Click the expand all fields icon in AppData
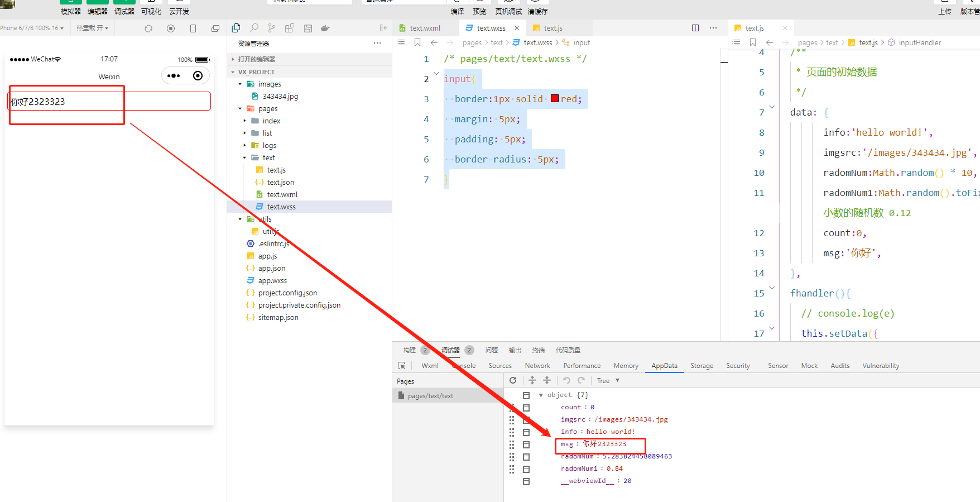 (x=532, y=380)
